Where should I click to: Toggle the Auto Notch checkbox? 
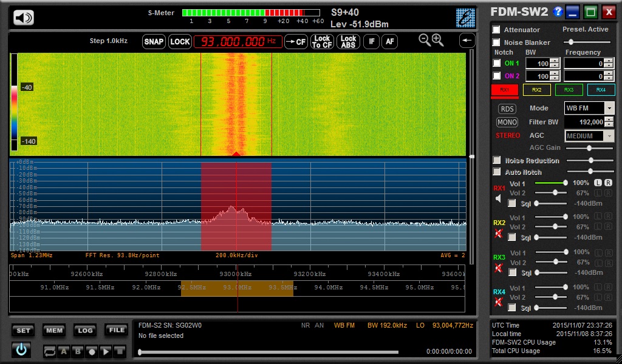click(496, 172)
